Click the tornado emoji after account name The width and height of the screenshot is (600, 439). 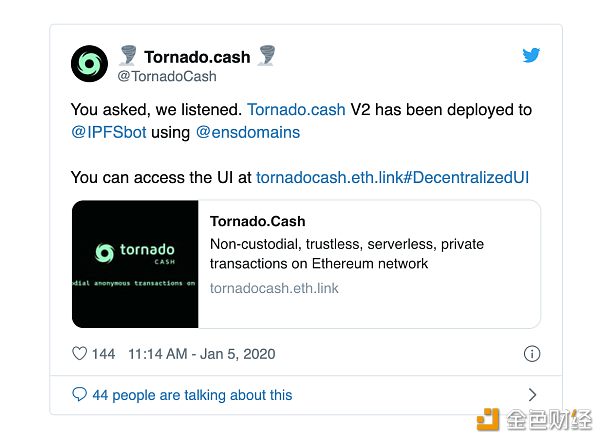coord(266,55)
